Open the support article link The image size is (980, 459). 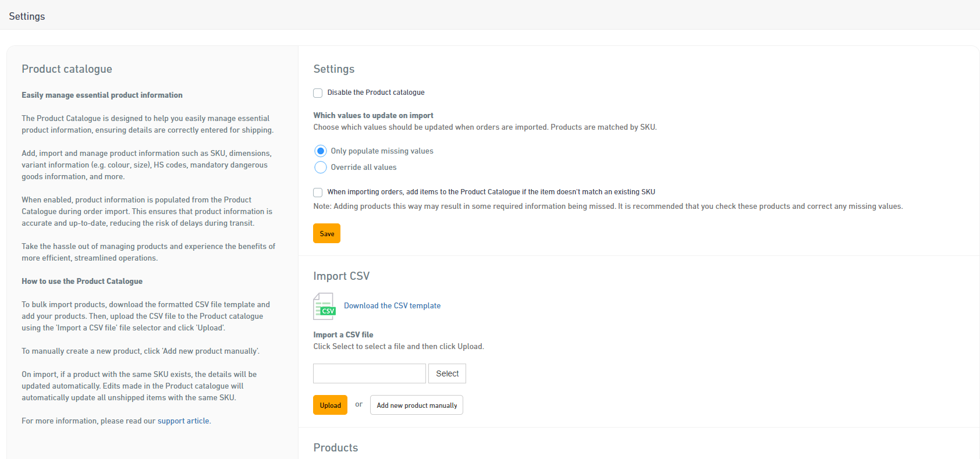[x=183, y=421]
